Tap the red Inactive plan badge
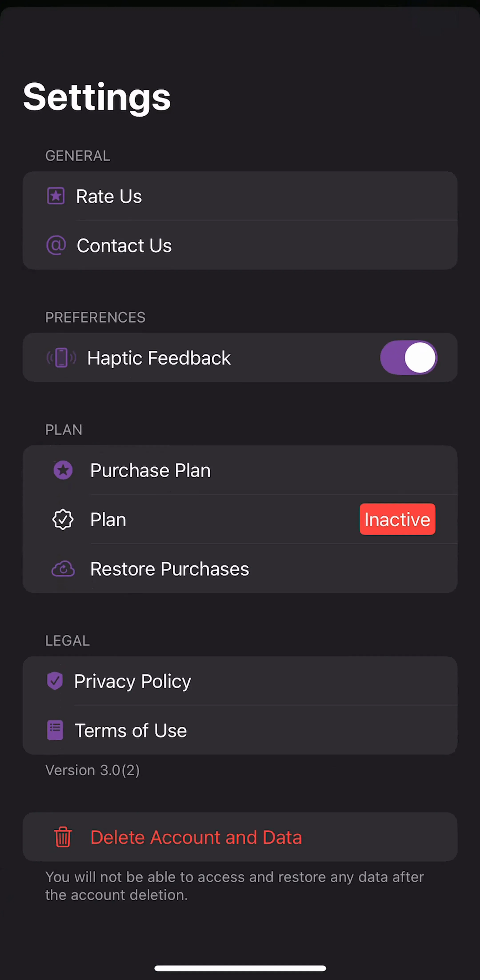This screenshot has height=980, width=480. (397, 519)
